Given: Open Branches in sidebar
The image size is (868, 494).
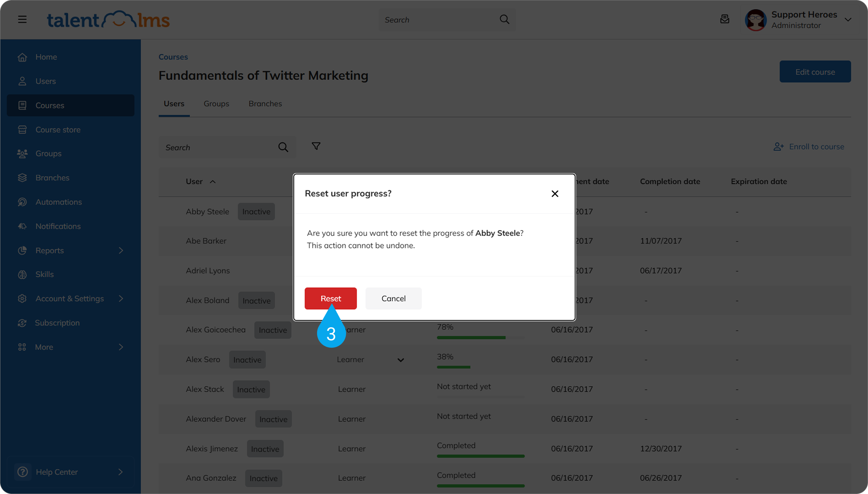Looking at the screenshot, I should pyautogui.click(x=71, y=178).
